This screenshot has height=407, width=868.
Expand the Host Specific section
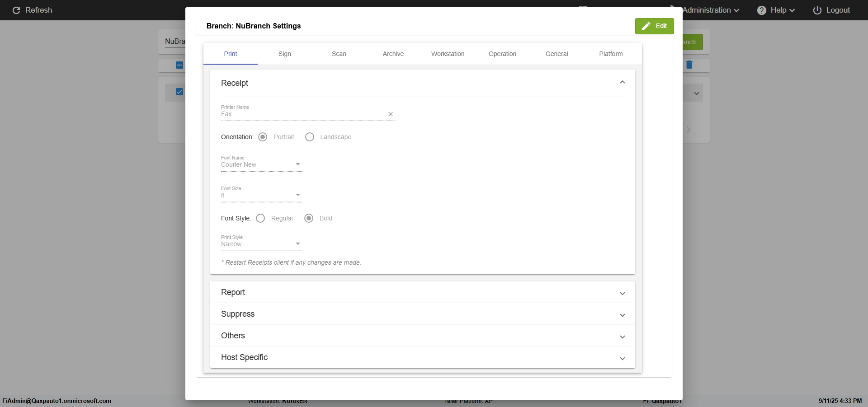click(x=423, y=357)
